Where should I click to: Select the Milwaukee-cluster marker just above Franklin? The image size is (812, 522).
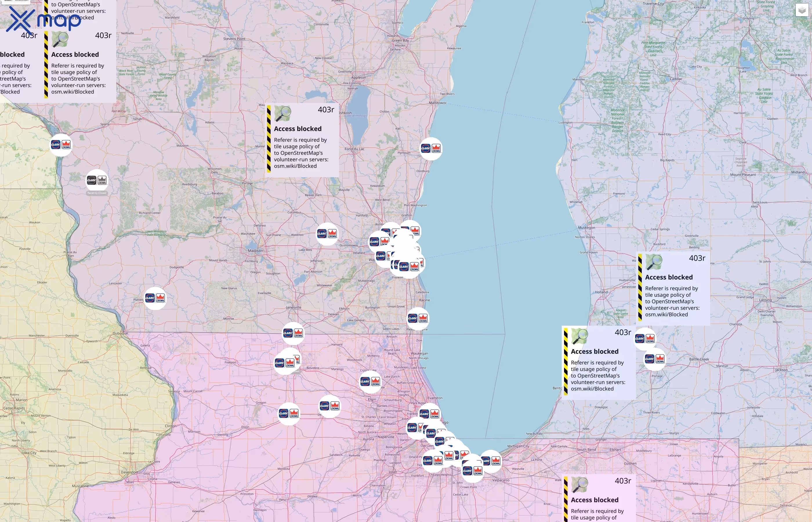pos(409,267)
